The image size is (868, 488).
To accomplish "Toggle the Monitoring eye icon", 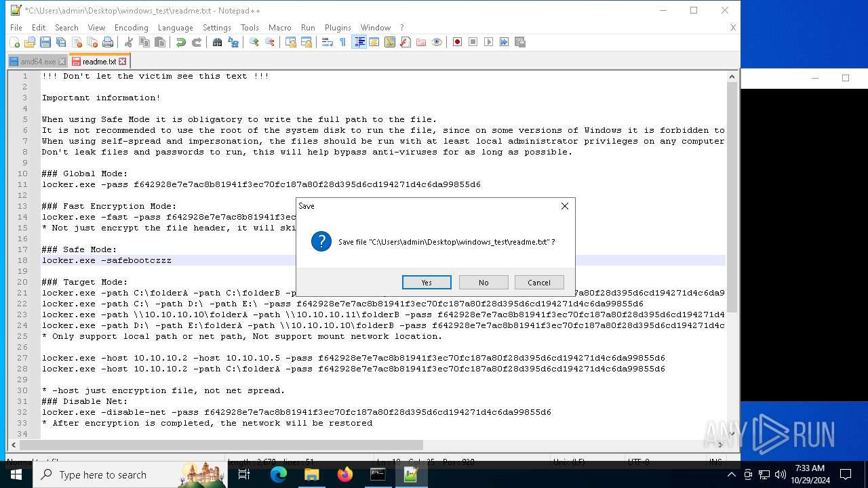I will [x=437, y=42].
